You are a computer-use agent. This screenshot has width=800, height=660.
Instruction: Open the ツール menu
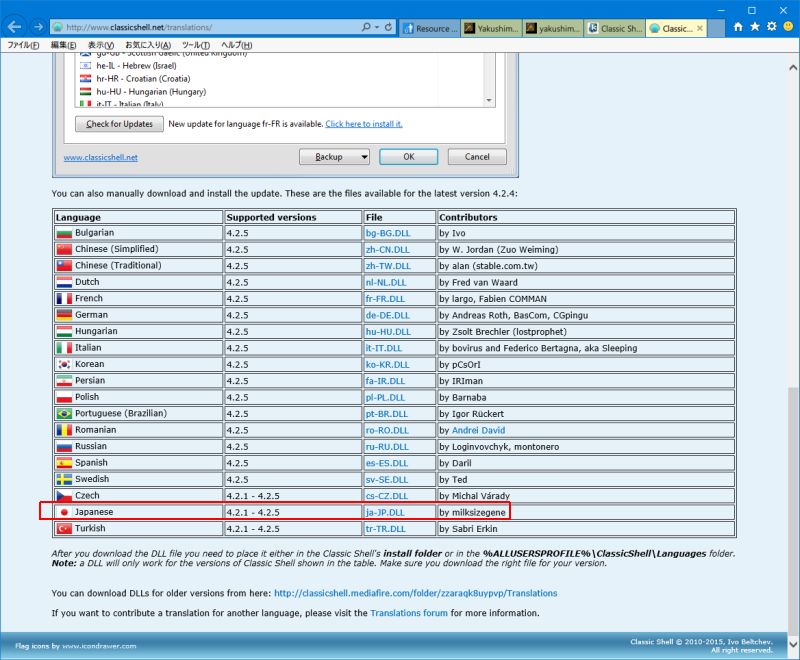coord(195,45)
